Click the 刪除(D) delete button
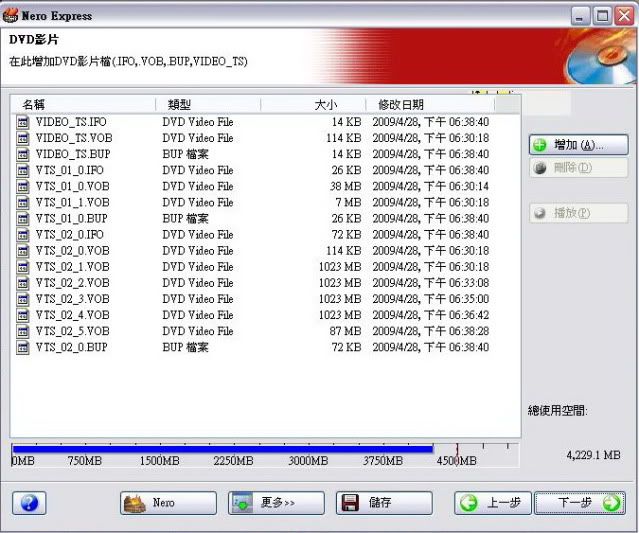Screen dimensions: 639x533 578,167
